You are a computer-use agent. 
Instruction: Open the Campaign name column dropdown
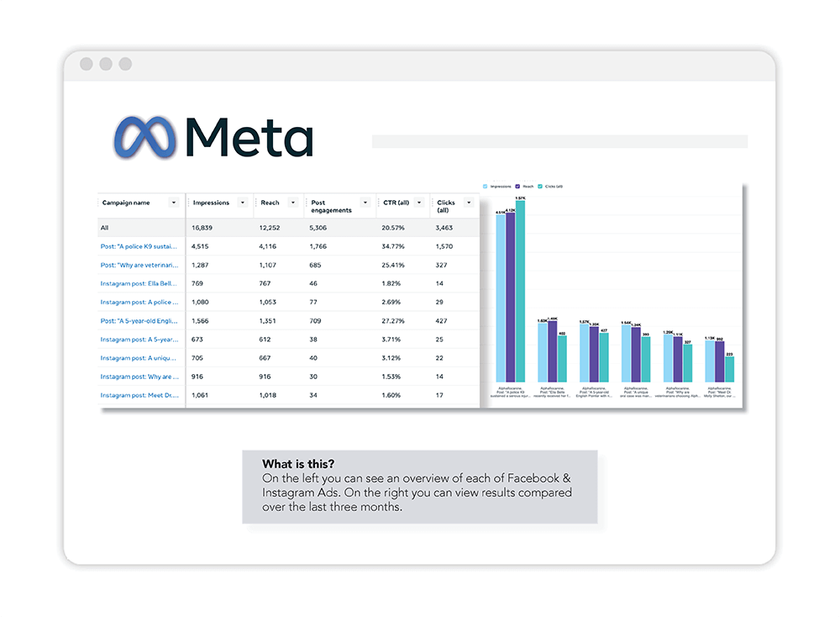coord(174,203)
